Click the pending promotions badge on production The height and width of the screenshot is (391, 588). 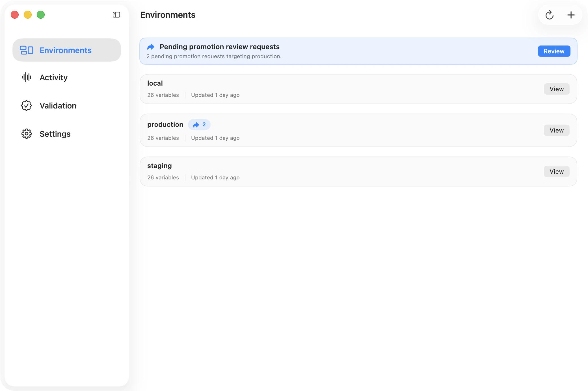pyautogui.click(x=199, y=125)
